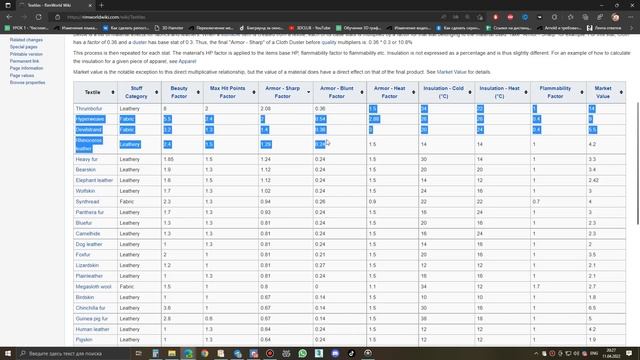Open the Wolfskin textile link
This screenshot has width=640, height=360.
[85, 191]
